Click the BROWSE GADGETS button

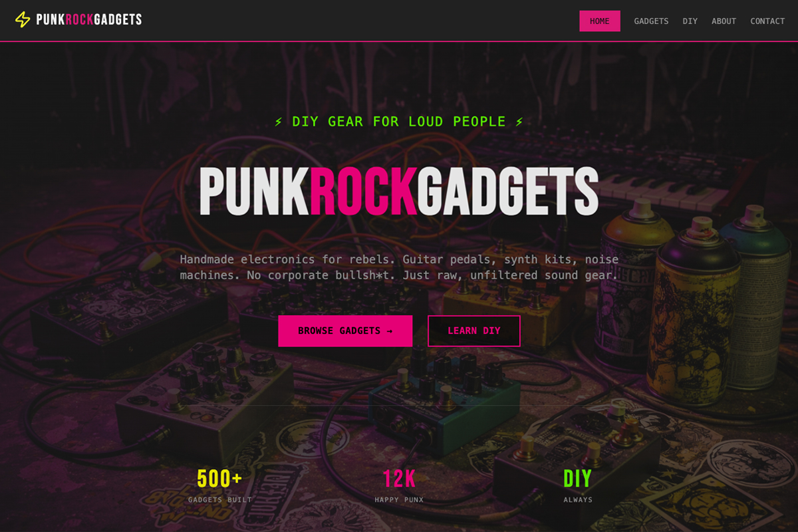[x=345, y=331]
